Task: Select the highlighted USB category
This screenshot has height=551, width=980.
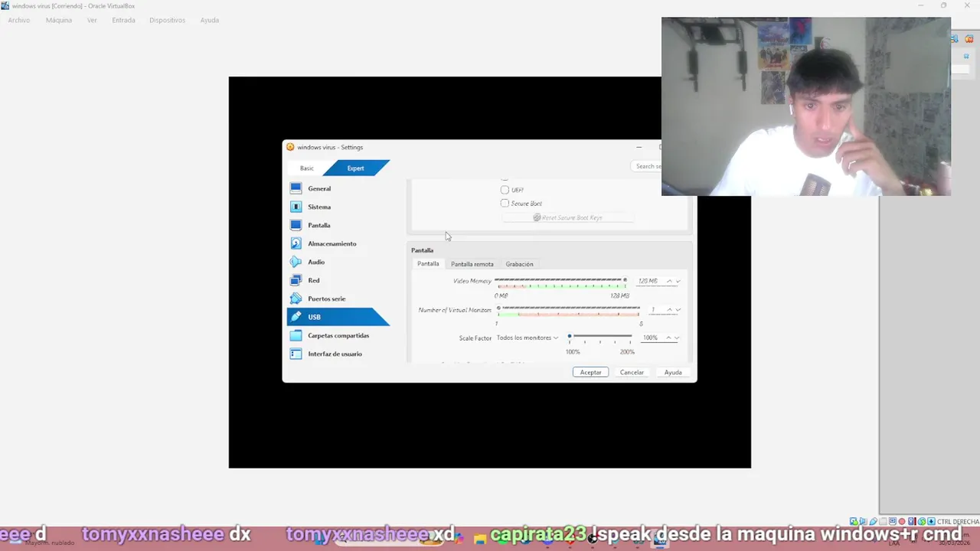Action: click(x=338, y=317)
